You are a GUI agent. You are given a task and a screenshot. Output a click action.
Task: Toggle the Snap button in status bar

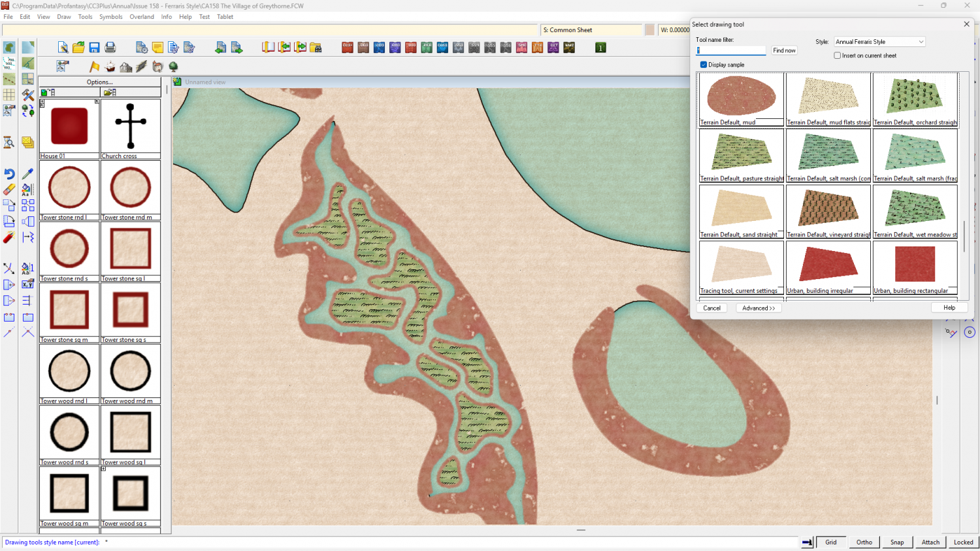897,542
